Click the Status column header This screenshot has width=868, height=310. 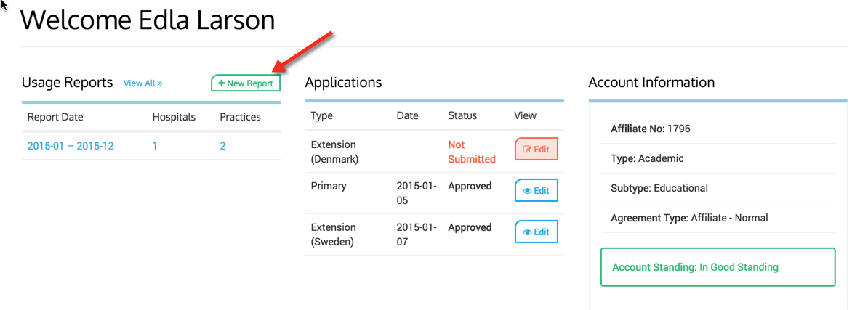[462, 115]
